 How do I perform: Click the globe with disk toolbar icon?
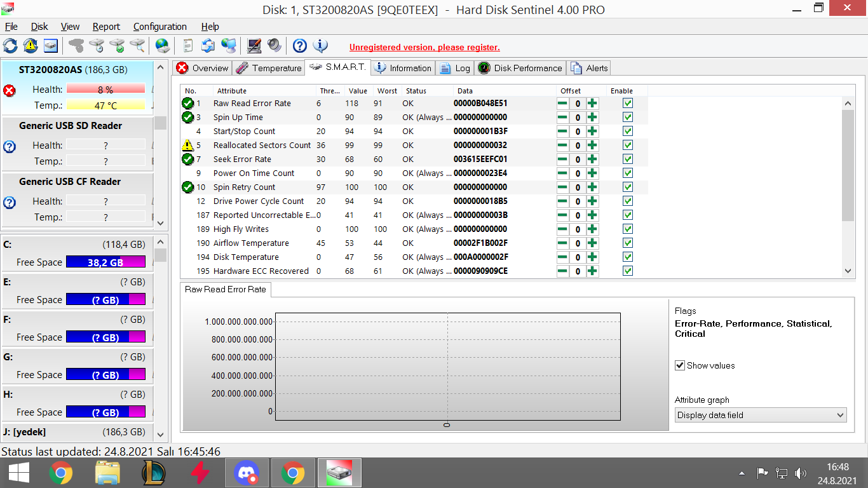pos(163,46)
